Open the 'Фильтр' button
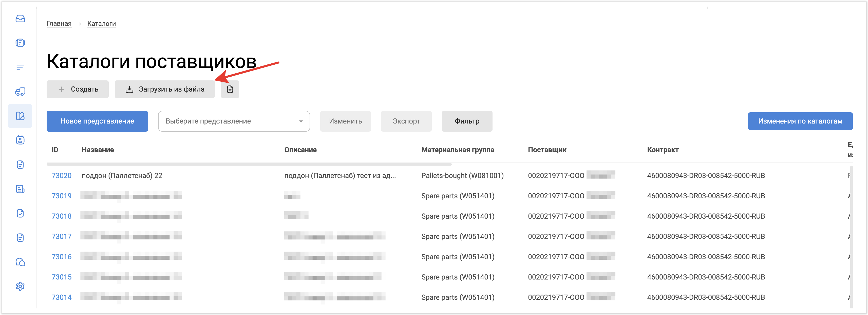 click(467, 121)
